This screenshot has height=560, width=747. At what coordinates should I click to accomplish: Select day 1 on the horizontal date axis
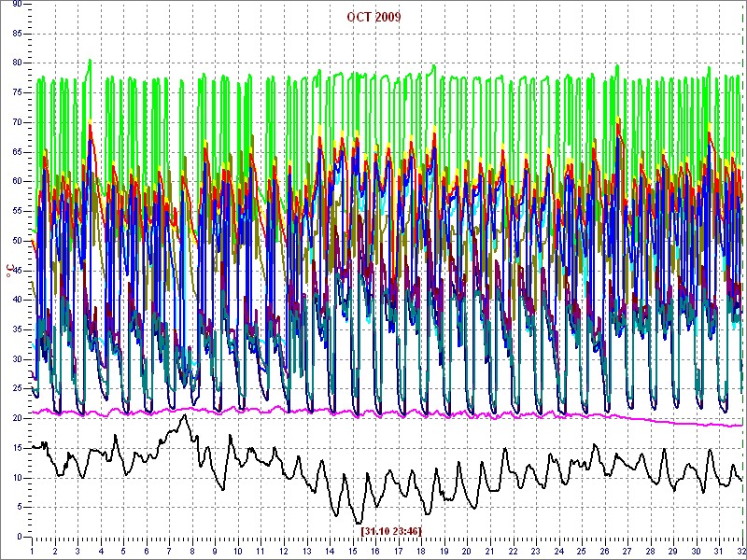point(32,551)
